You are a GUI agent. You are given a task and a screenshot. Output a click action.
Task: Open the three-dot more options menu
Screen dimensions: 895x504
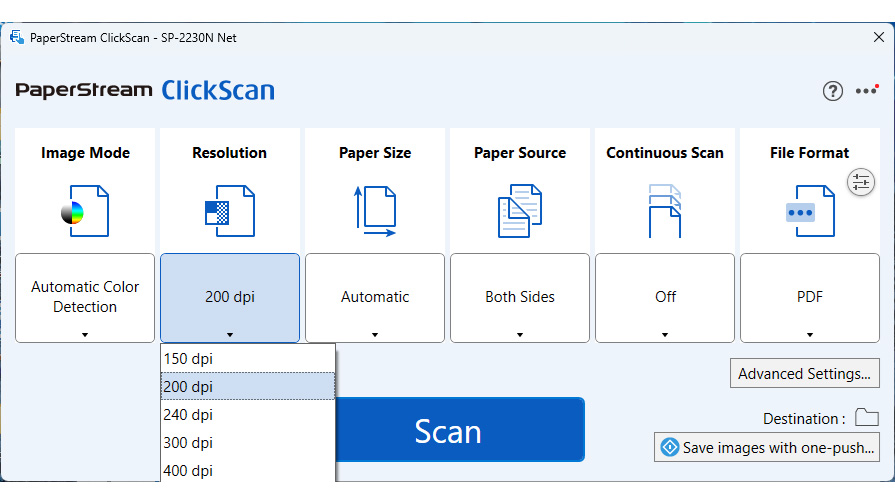pyautogui.click(x=866, y=90)
